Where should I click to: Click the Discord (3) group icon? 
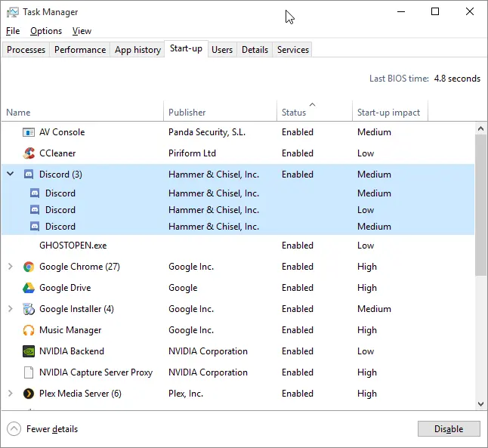(x=29, y=175)
